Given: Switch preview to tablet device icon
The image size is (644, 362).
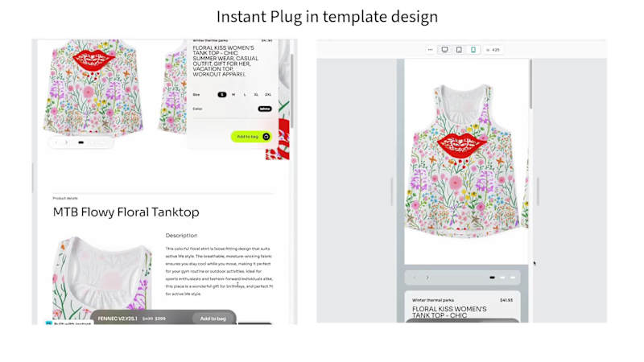Looking at the screenshot, I should (459, 50).
